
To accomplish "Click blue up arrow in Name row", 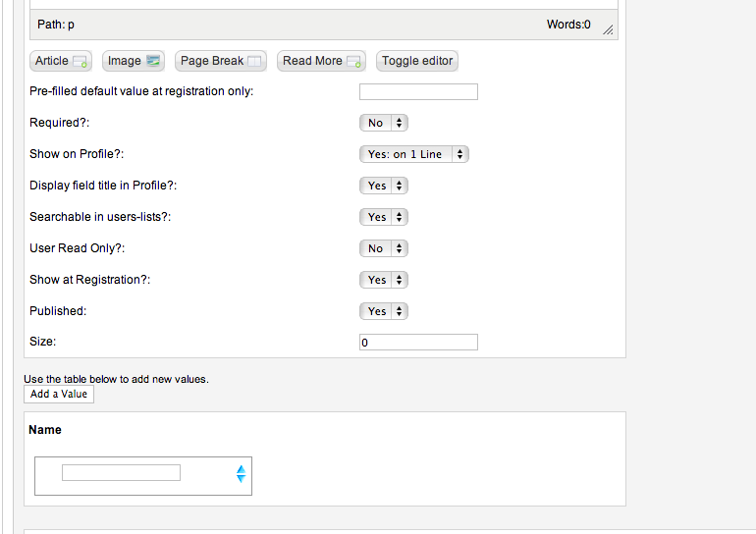I will (x=242, y=469).
